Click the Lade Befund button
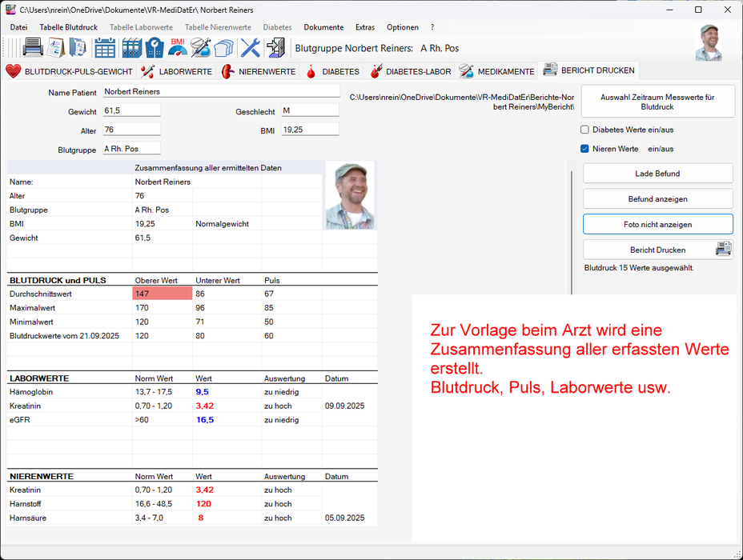This screenshot has height=560, width=743. (x=657, y=174)
